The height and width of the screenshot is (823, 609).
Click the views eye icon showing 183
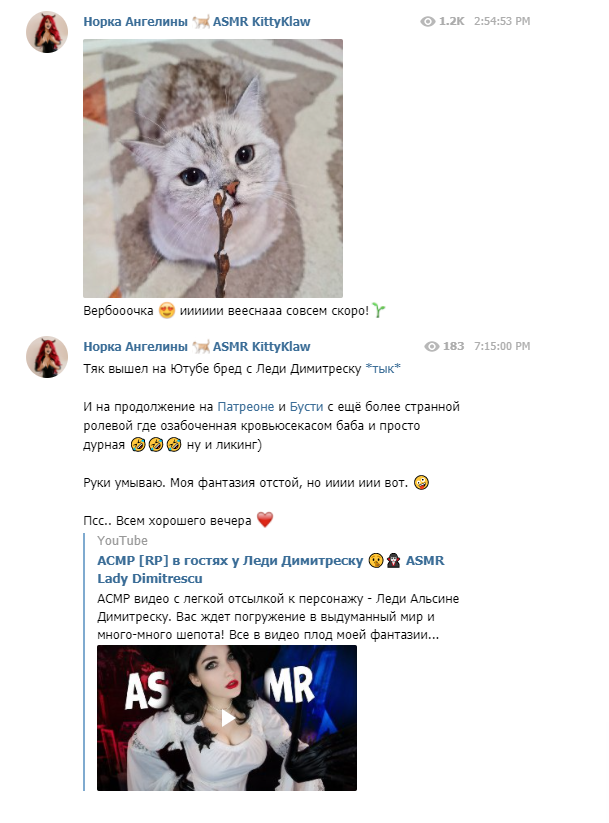(x=432, y=346)
